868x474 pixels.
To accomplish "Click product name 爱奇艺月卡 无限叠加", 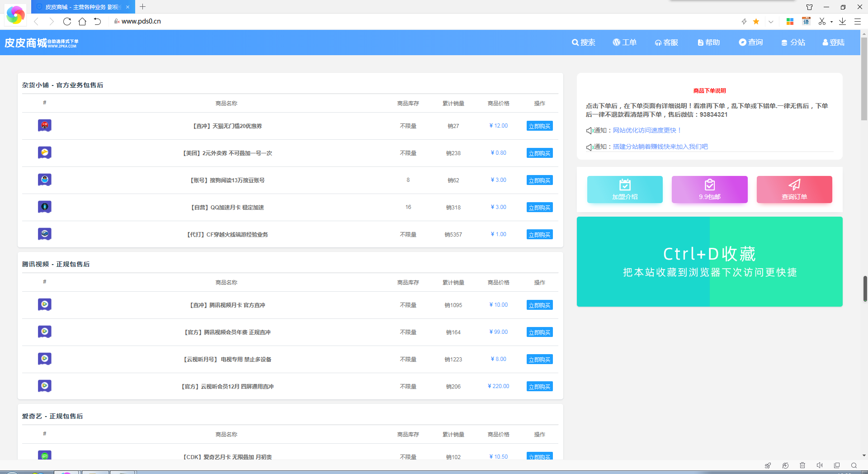I will pyautogui.click(x=227, y=457).
